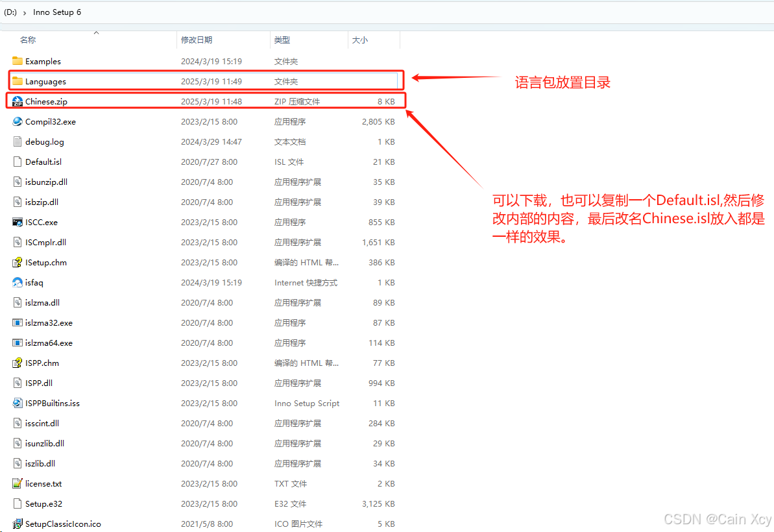Click the 2,805 KB size cell
This screenshot has width=774, height=532.
pyautogui.click(x=378, y=121)
